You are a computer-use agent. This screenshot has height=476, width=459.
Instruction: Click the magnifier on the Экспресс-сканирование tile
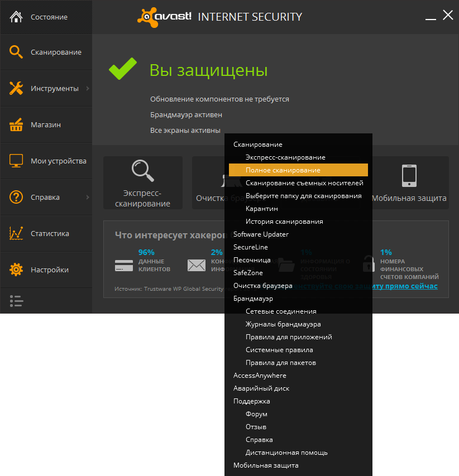coord(143,171)
